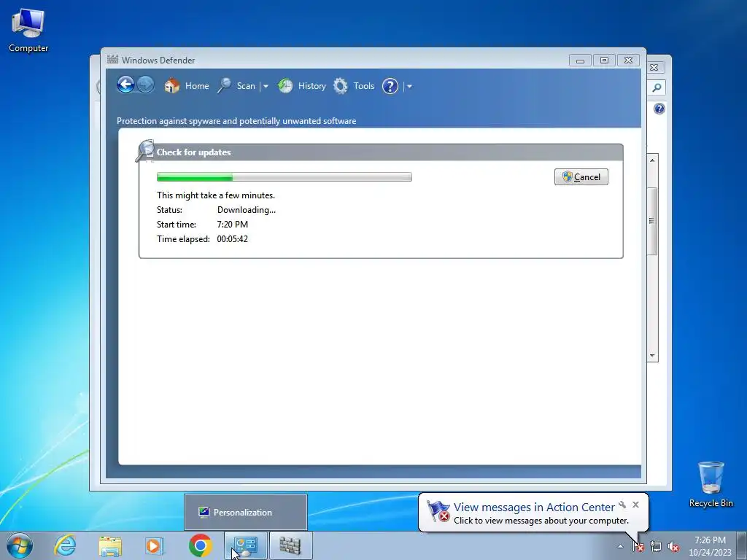
Task: Click the Windows Defender title bar icon
Action: point(112,60)
